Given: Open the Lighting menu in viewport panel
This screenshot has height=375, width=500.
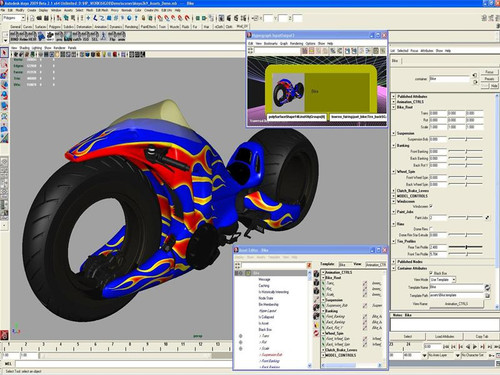Looking at the screenshot, I should point(37,48).
